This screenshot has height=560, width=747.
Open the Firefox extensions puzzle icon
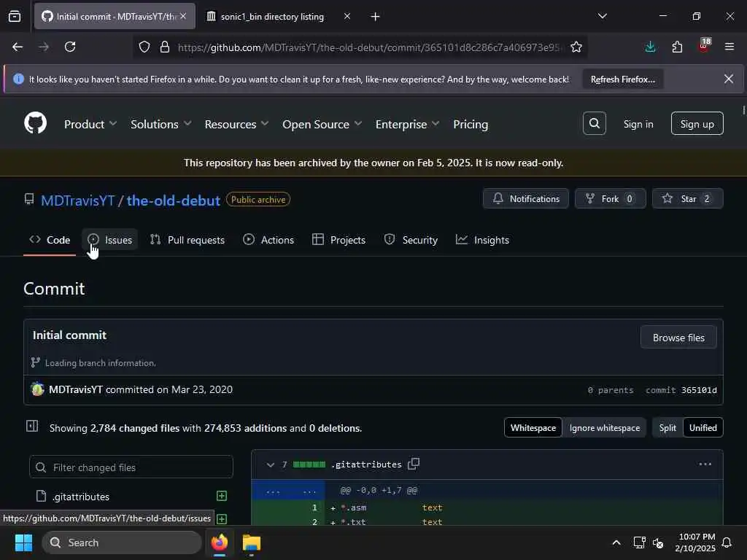click(x=677, y=47)
